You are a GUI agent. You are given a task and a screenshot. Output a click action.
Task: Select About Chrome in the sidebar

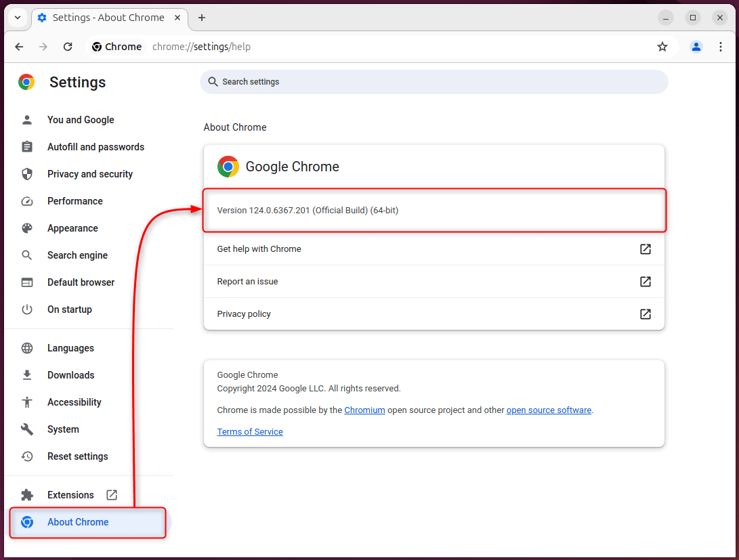(87, 522)
